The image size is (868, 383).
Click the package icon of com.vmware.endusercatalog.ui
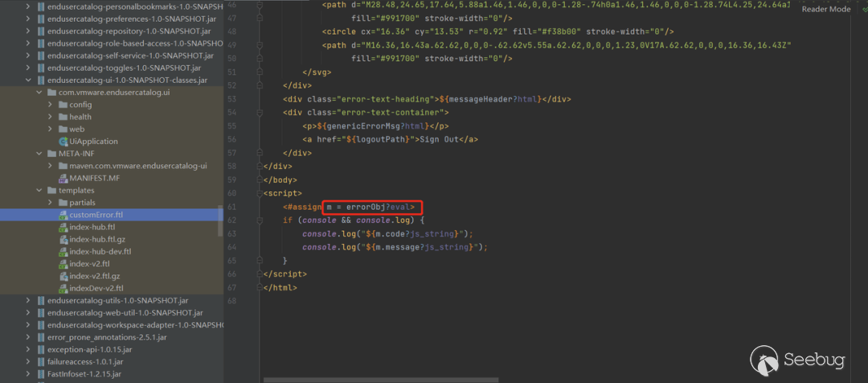tap(52, 92)
